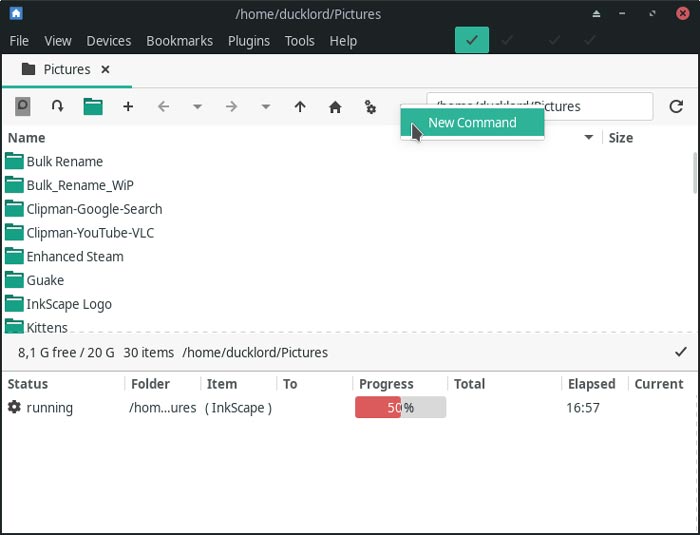This screenshot has height=535, width=700.
Task: Navigate to the Home folder
Action: click(335, 106)
